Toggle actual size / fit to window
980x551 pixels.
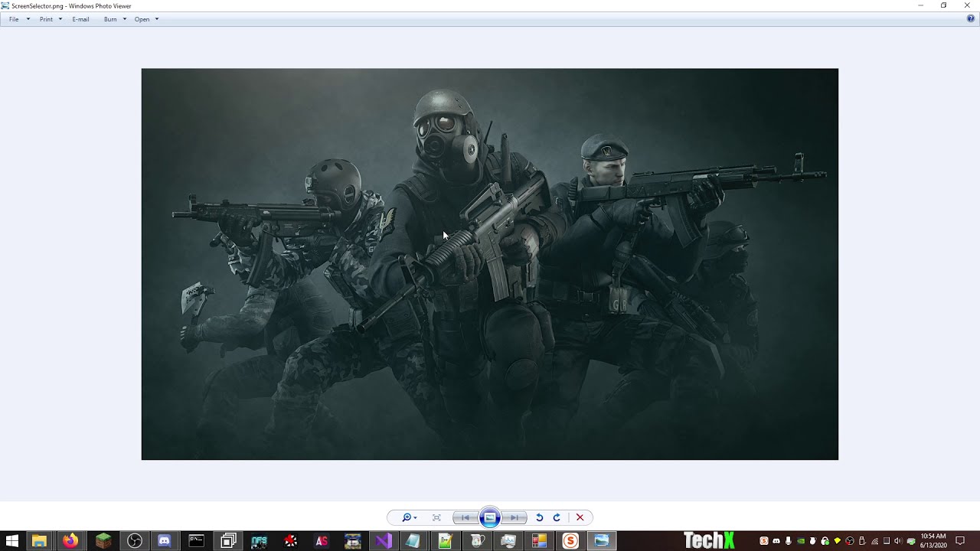click(436, 518)
